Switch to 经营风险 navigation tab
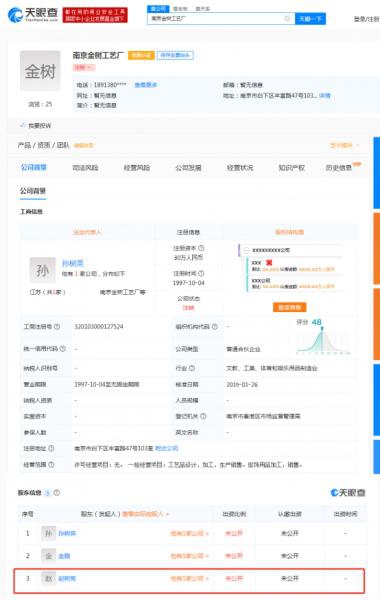Screen dimensions: 380x600 click(137, 168)
